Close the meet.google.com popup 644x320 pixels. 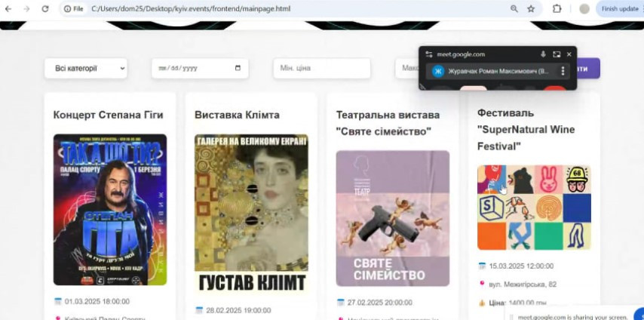coord(569,54)
